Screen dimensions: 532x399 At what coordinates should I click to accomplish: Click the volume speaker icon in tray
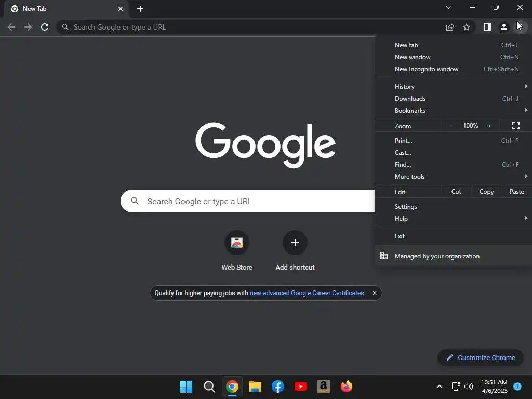pos(469,387)
